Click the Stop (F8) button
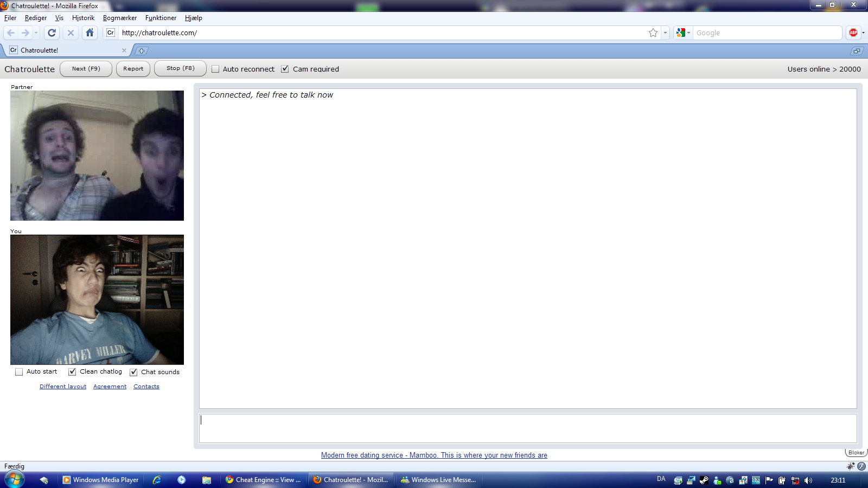 (180, 68)
